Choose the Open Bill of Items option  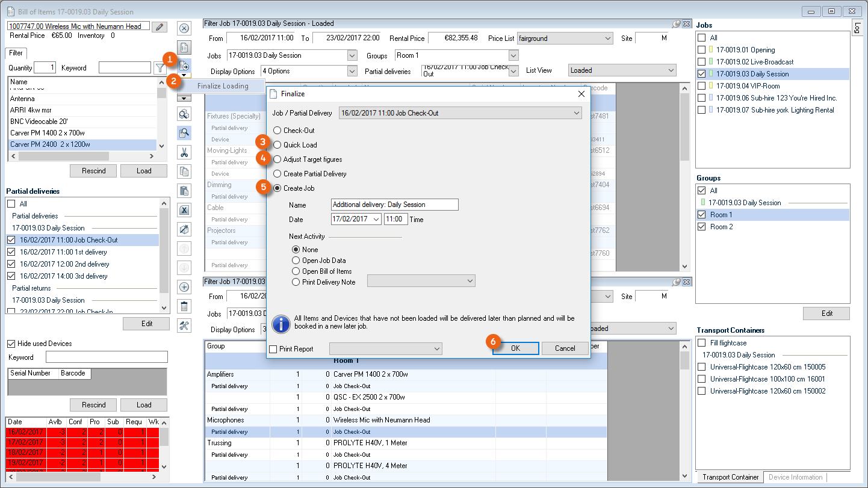(296, 271)
